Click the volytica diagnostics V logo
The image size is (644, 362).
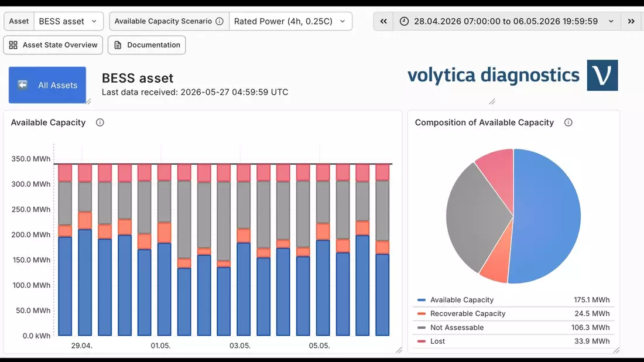pyautogui.click(x=602, y=75)
